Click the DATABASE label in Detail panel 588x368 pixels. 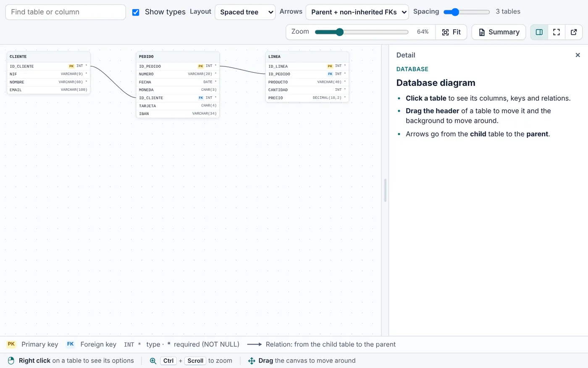(x=412, y=69)
